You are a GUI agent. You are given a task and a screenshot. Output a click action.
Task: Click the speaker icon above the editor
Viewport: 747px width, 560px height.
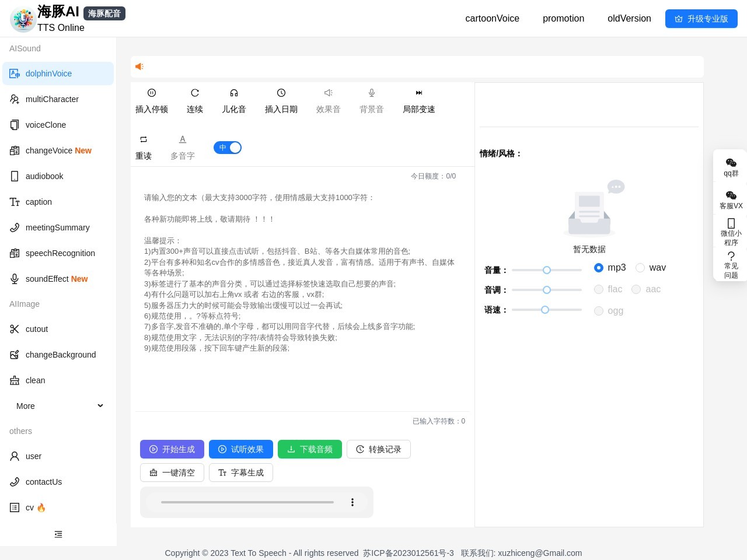(x=139, y=66)
